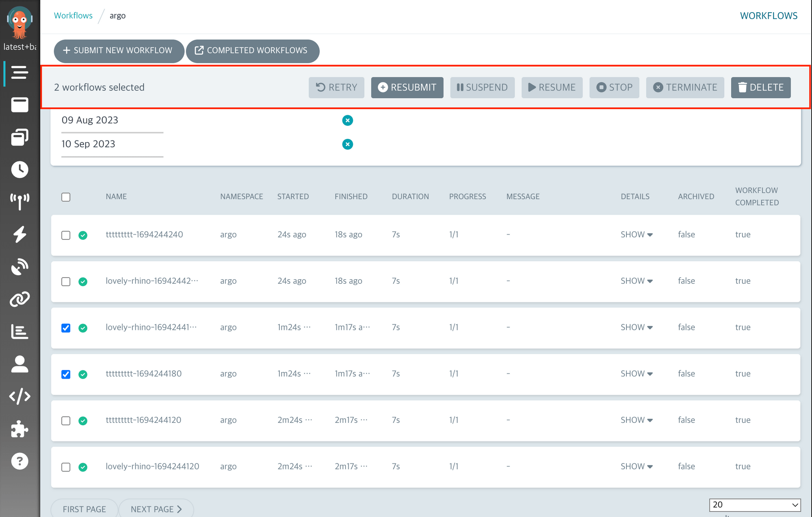Screen dimensions: 812x517
Task: Click status icon of tttttttt-1694244180
Action: 83,375
